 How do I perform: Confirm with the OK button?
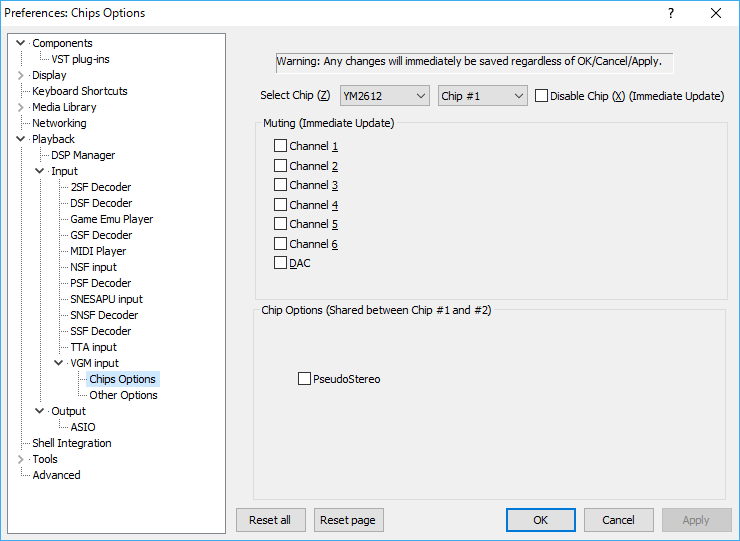(x=541, y=520)
